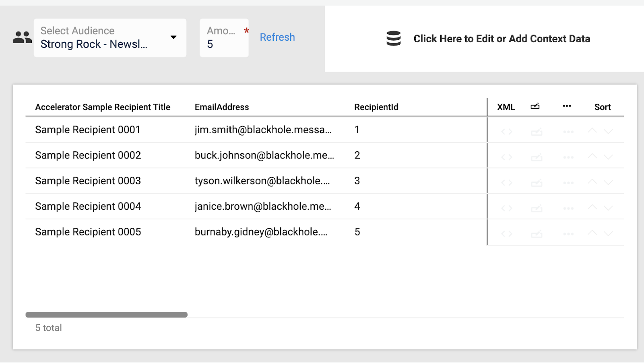The height and width of the screenshot is (363, 644).
Task: Click the Sort column header
Action: pos(603,107)
